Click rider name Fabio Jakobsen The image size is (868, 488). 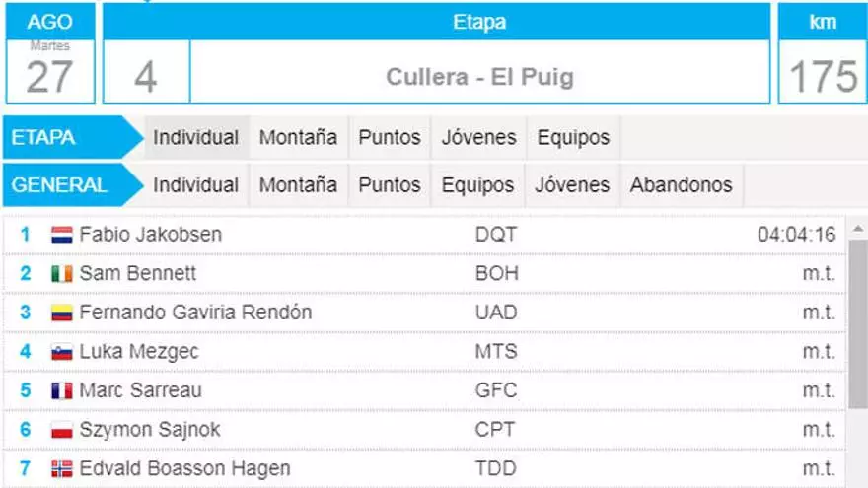pyautogui.click(x=150, y=235)
